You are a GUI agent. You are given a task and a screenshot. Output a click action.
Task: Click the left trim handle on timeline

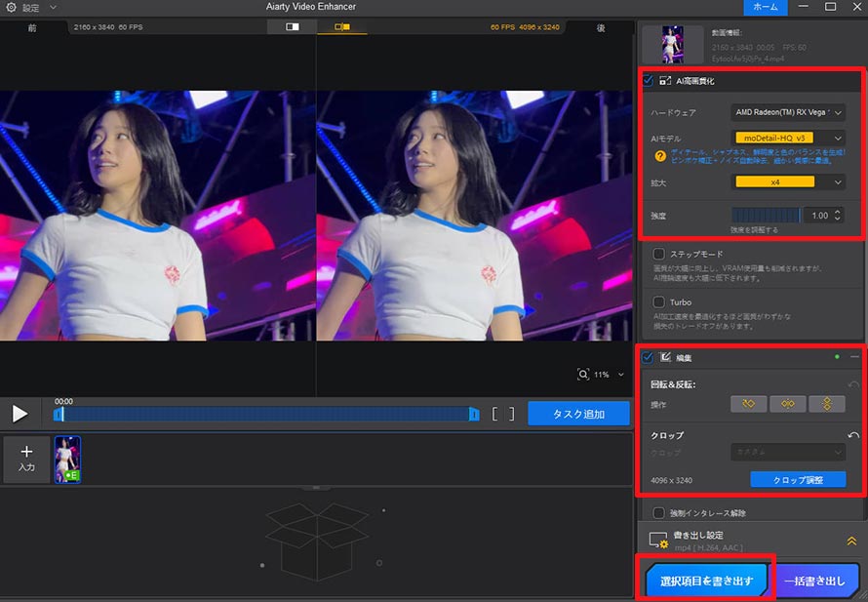pos(58,414)
